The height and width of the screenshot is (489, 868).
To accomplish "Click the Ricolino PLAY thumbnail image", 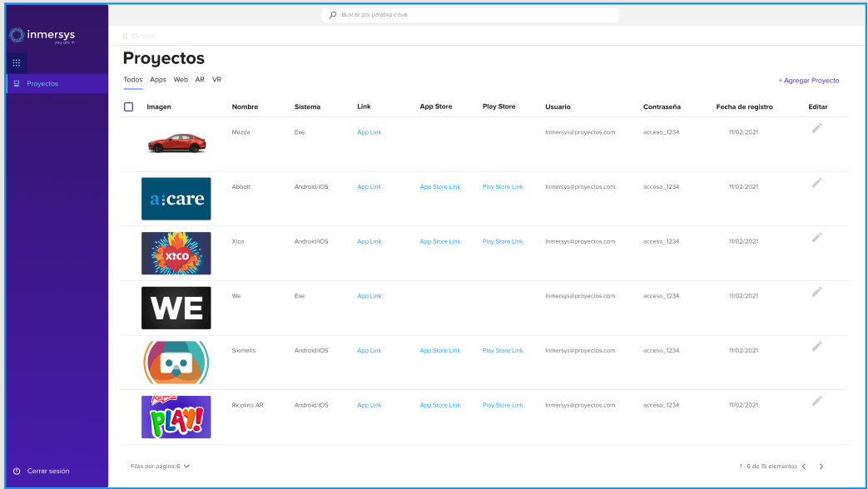I will pyautogui.click(x=176, y=417).
